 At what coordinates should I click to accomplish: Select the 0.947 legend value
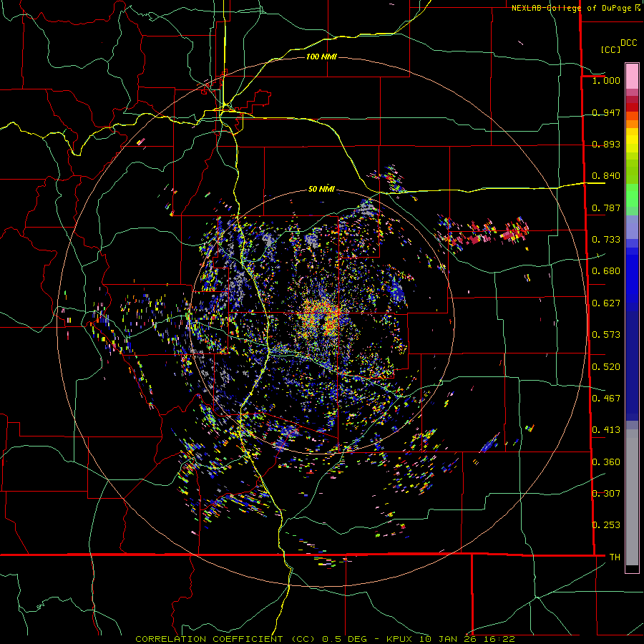click(606, 112)
